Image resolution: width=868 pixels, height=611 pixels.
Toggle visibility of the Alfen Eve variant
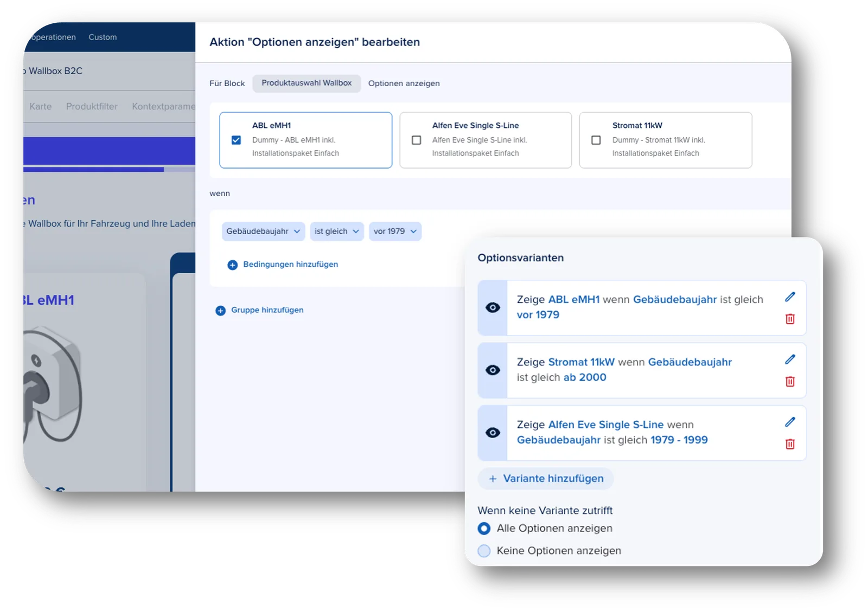click(x=493, y=433)
